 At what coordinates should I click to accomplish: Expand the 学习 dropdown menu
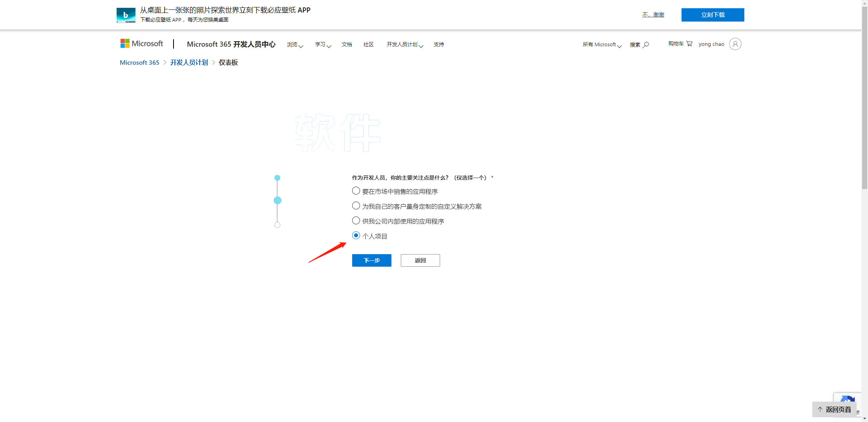[323, 45]
